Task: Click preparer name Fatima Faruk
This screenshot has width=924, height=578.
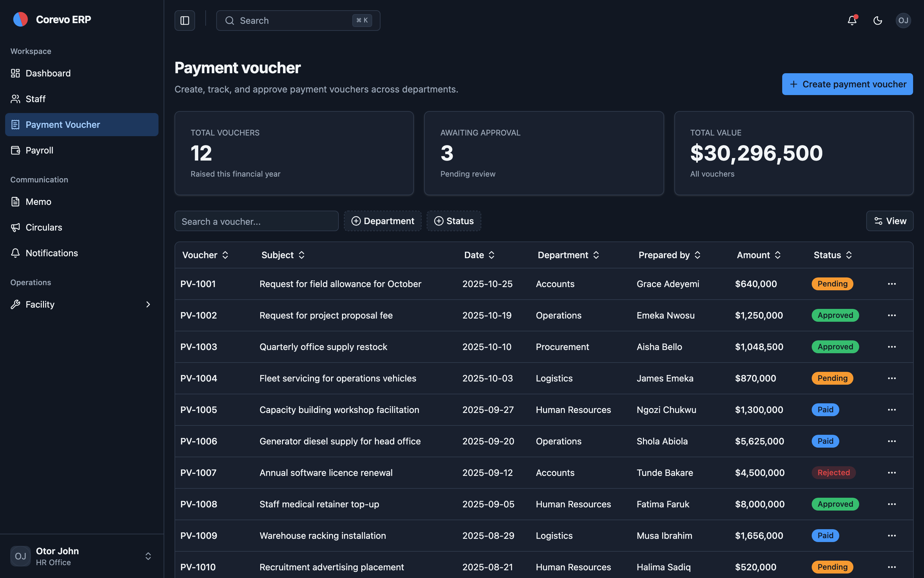Action: point(663,504)
